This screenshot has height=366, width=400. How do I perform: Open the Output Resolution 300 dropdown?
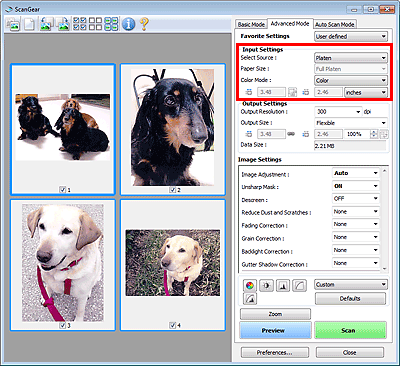(338, 112)
